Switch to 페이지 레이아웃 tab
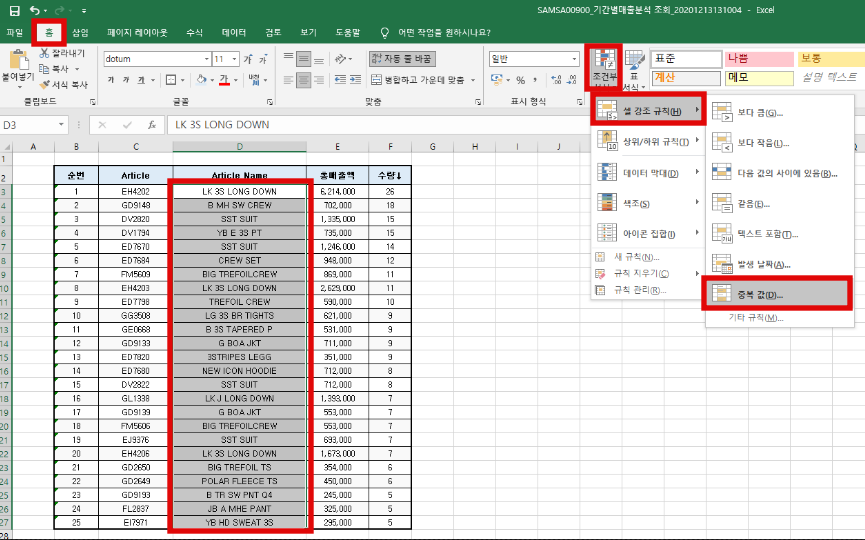Screen dimensions: 865x540 coord(137,33)
